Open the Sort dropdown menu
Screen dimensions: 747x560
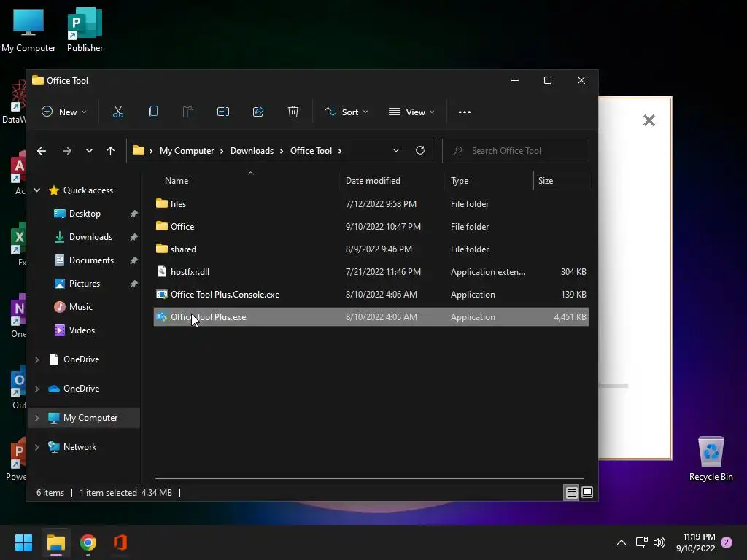(x=347, y=112)
